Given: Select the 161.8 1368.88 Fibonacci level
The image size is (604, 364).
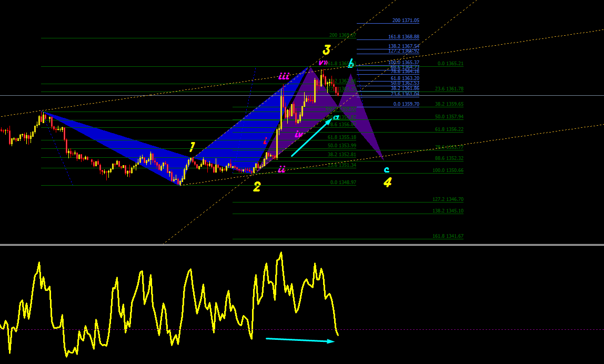Looking at the screenshot, I should [404, 37].
